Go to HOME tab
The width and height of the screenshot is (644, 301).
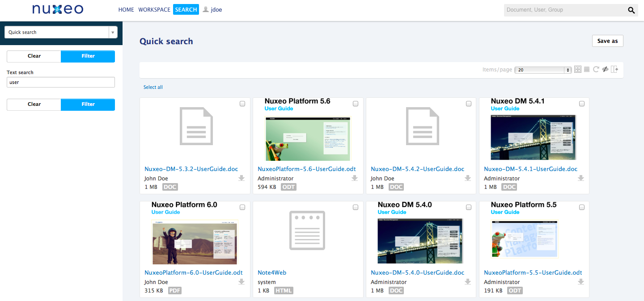tap(126, 9)
